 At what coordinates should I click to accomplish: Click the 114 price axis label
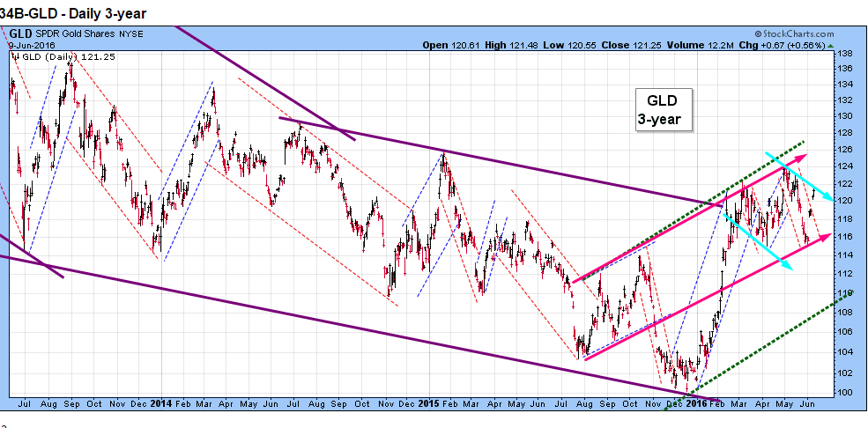(844, 255)
